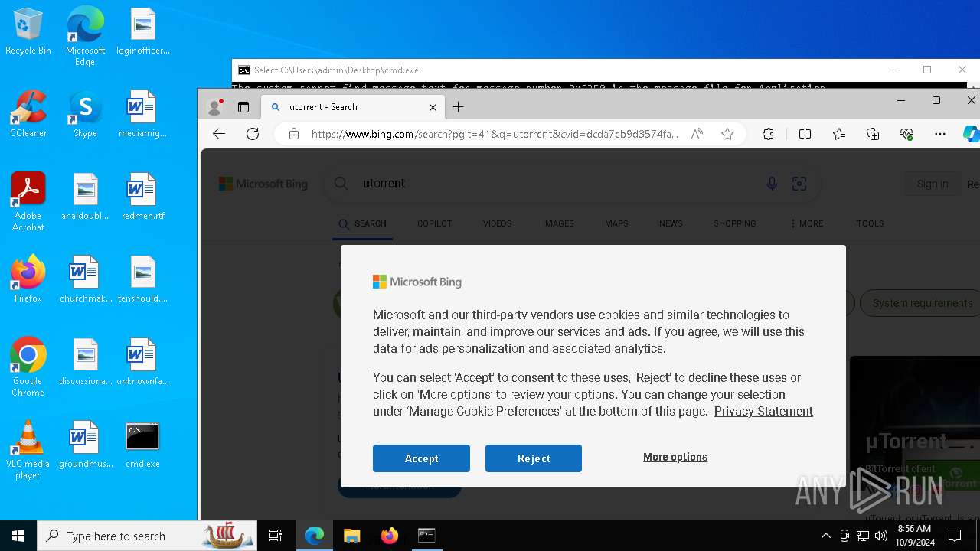
Task: Select CCleaner desktop icon
Action: click(x=28, y=114)
